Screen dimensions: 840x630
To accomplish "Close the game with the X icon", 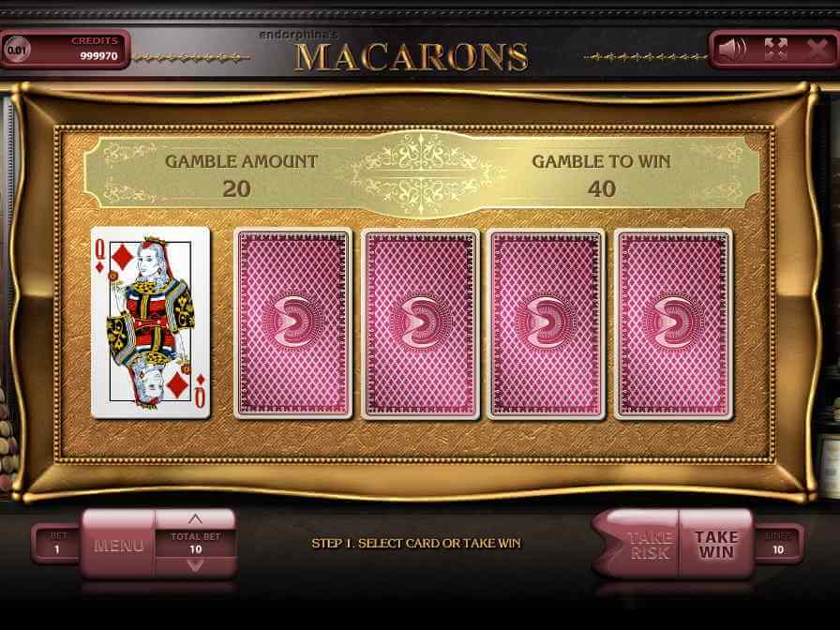I will point(817,50).
